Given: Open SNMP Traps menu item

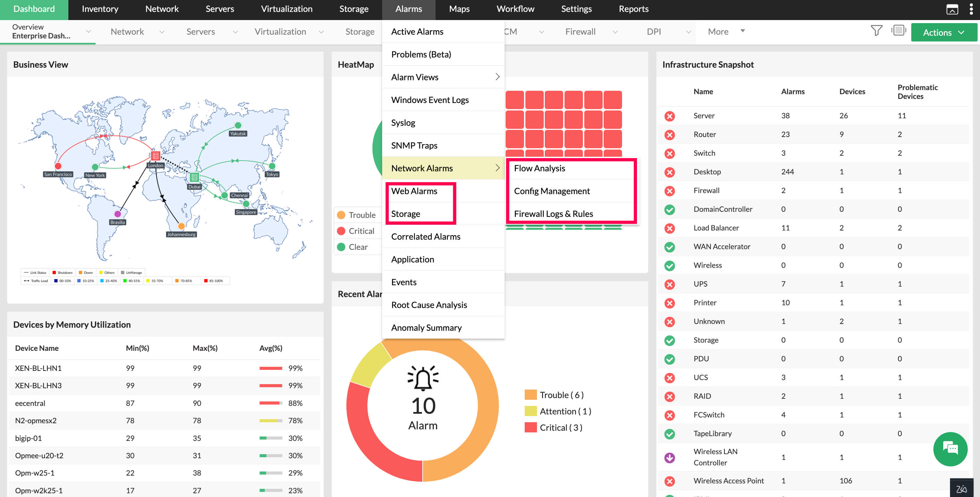Looking at the screenshot, I should pos(443,145).
